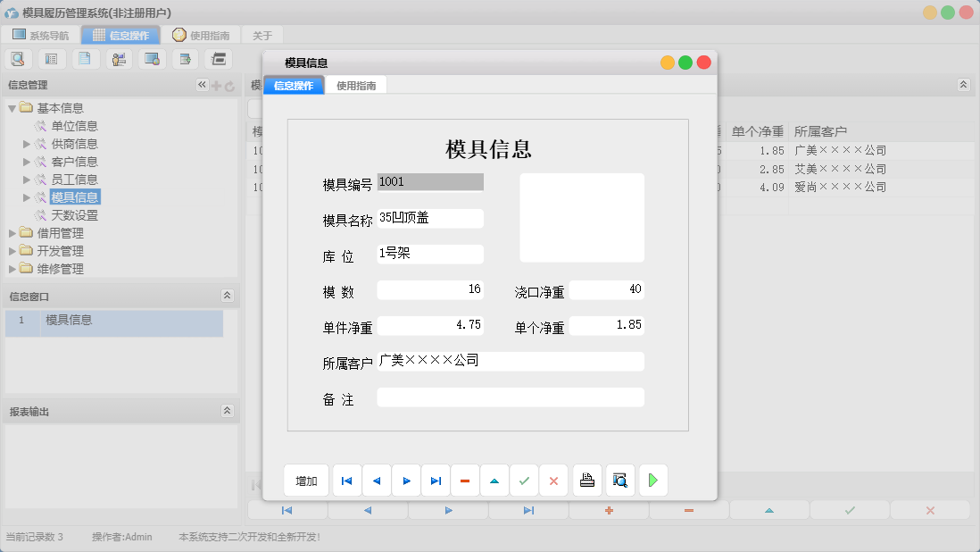
Task: Go to first record using the dialog navigation icon
Action: [x=346, y=480]
